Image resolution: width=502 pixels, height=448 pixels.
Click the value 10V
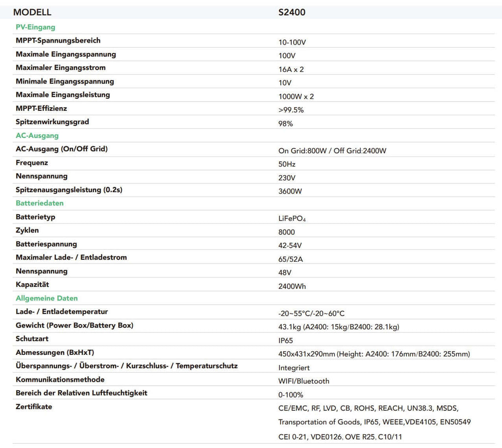pos(285,83)
